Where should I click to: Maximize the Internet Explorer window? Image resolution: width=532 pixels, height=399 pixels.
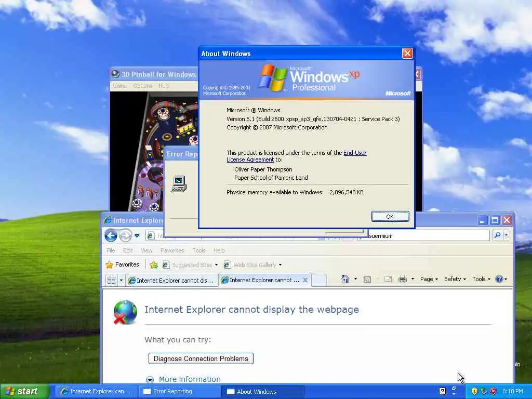[495, 220]
